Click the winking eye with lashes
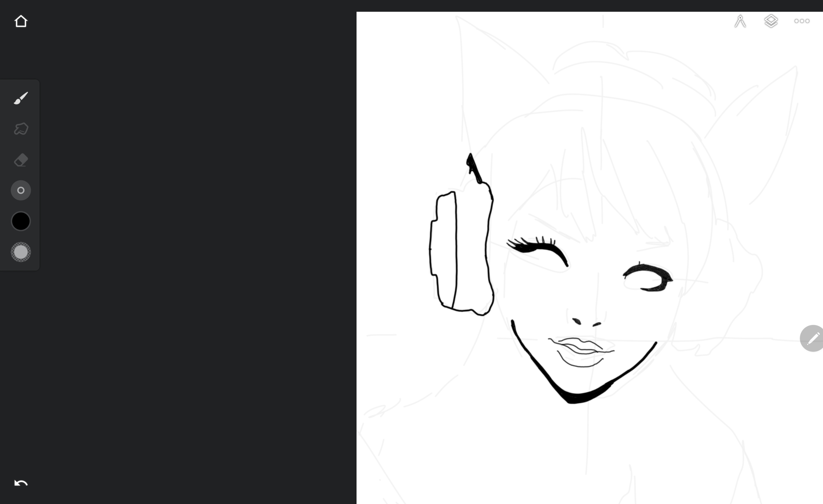Screen dimensions: 823x504 (x=538, y=248)
